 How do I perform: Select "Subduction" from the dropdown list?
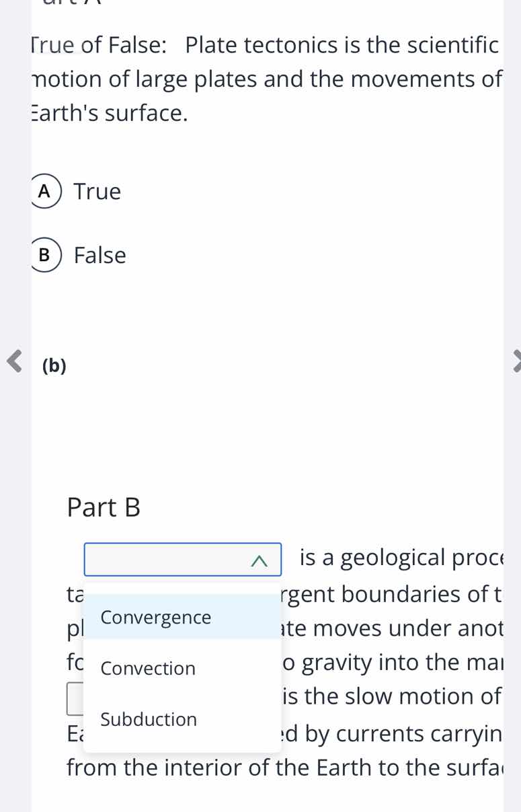coord(148,719)
